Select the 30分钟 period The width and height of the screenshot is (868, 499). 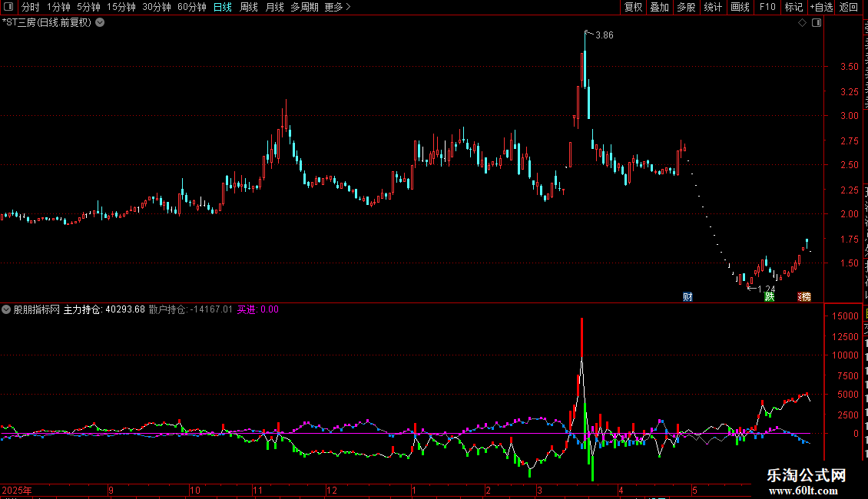[x=157, y=7]
